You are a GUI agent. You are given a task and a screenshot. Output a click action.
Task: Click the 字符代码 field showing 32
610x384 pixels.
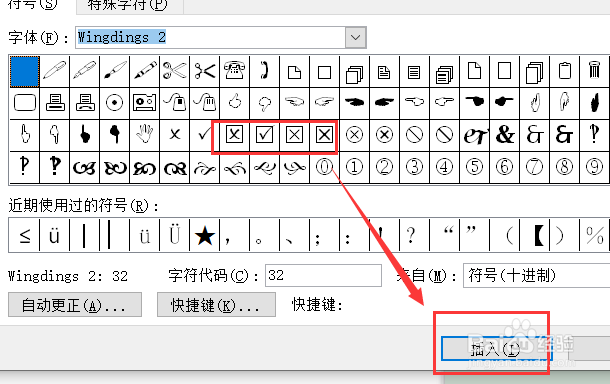pyautogui.click(x=323, y=275)
